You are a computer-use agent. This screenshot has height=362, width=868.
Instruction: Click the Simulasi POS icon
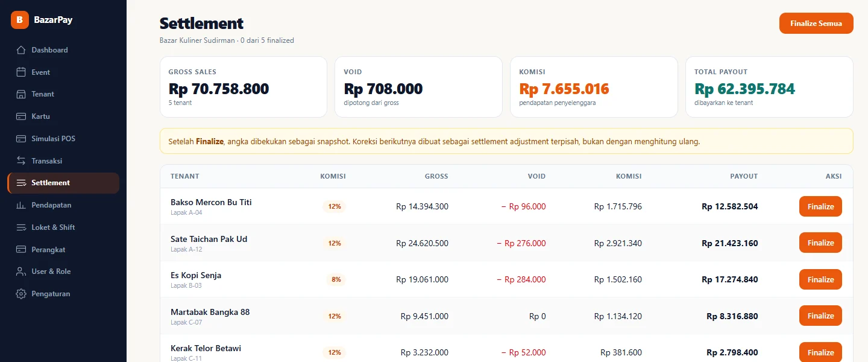(x=21, y=139)
